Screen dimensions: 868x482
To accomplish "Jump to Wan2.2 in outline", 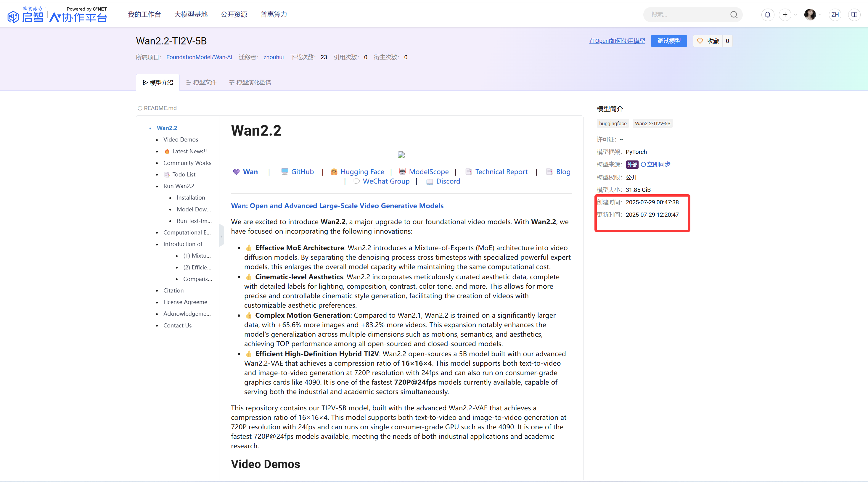I will tap(167, 128).
